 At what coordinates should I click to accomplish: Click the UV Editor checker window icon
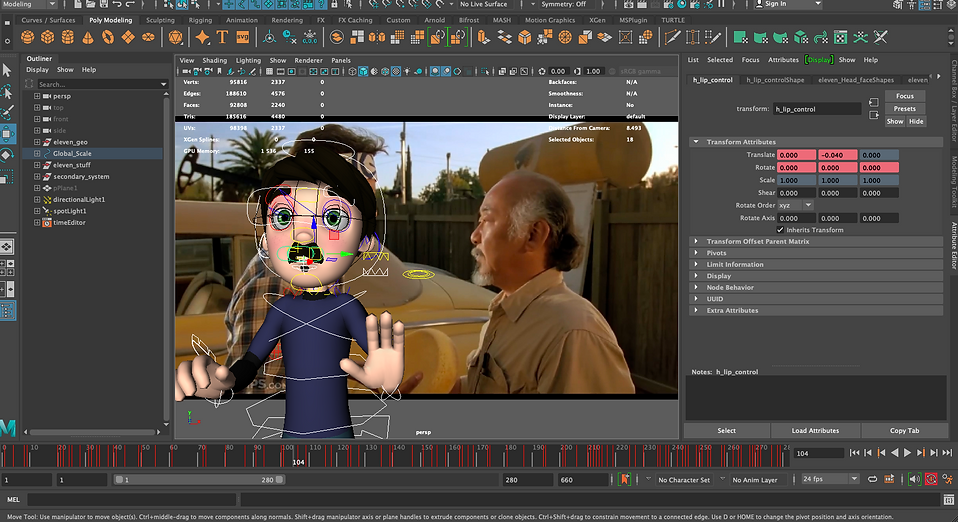click(x=841, y=37)
